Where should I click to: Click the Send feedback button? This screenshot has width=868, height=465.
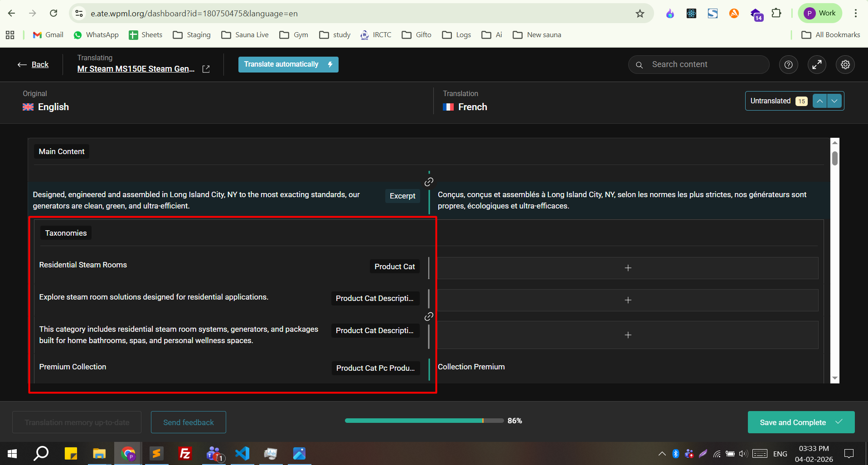pos(188,422)
